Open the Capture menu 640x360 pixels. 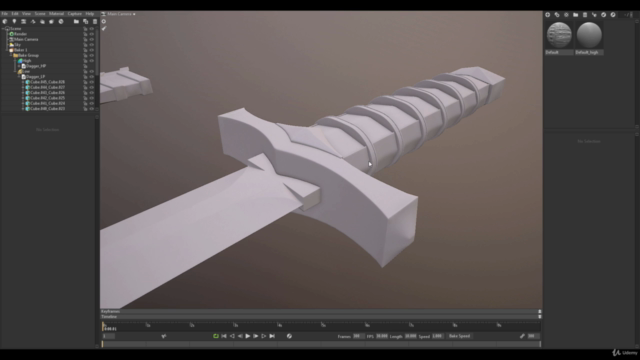(75, 14)
